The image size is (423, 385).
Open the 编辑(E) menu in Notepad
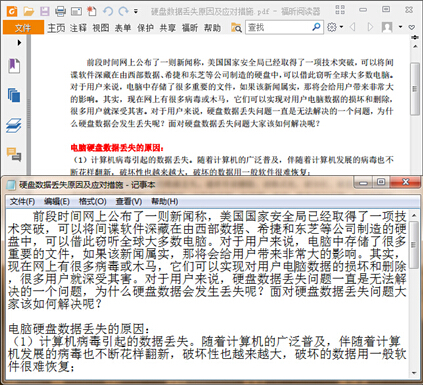[x=57, y=202]
